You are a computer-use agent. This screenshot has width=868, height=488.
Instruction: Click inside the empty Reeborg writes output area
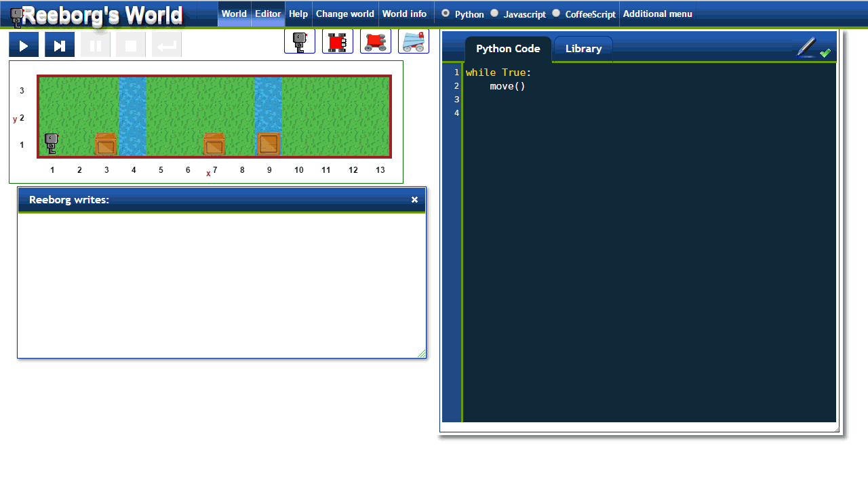(222, 285)
